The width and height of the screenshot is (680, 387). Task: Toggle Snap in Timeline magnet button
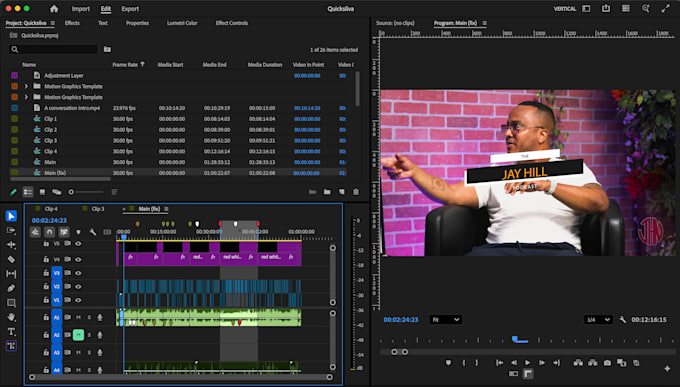click(49, 232)
